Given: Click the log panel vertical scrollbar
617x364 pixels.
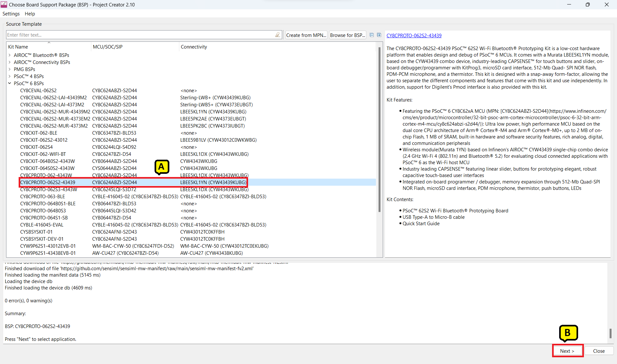Looking at the screenshot, I should tap(610, 333).
